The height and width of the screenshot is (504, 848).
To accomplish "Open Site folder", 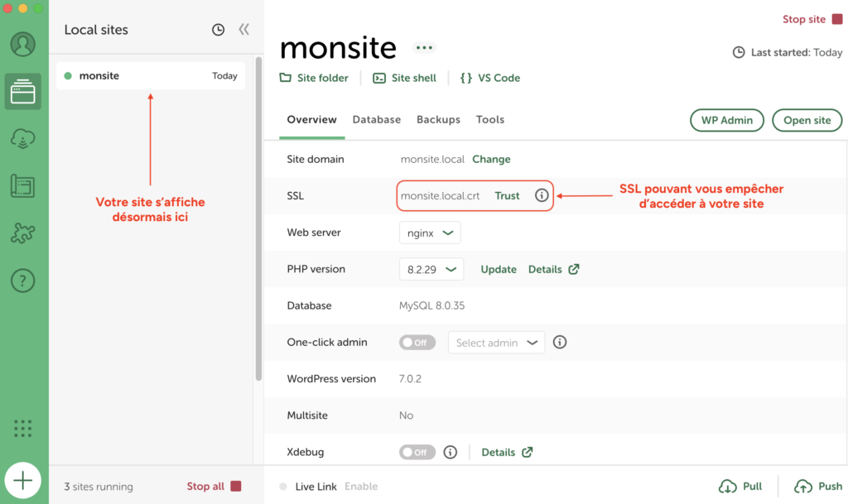I will pos(314,78).
